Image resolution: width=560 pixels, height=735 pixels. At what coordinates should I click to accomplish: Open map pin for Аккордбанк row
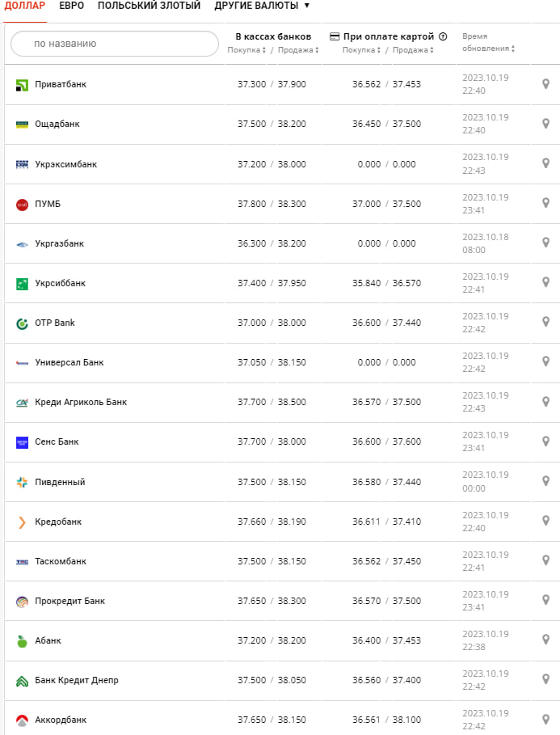(545, 719)
